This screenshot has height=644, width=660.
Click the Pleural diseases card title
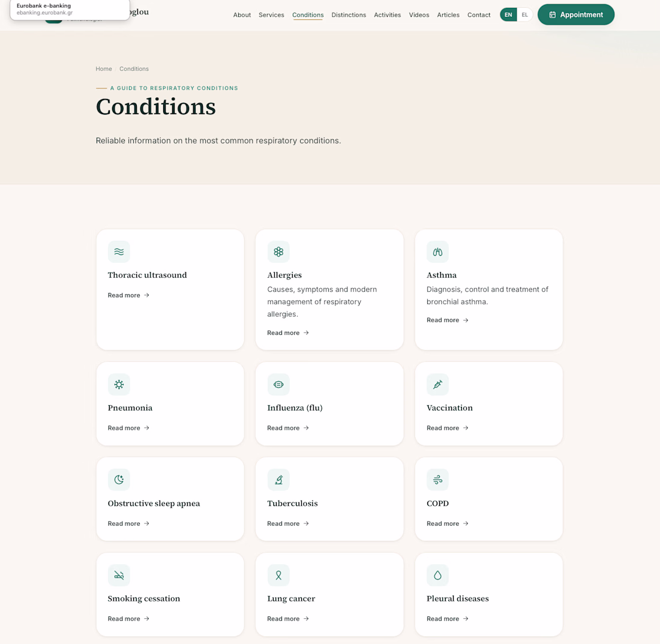coord(458,598)
